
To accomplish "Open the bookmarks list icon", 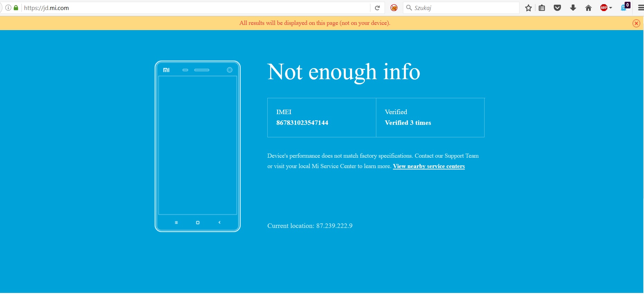I will pyautogui.click(x=542, y=8).
